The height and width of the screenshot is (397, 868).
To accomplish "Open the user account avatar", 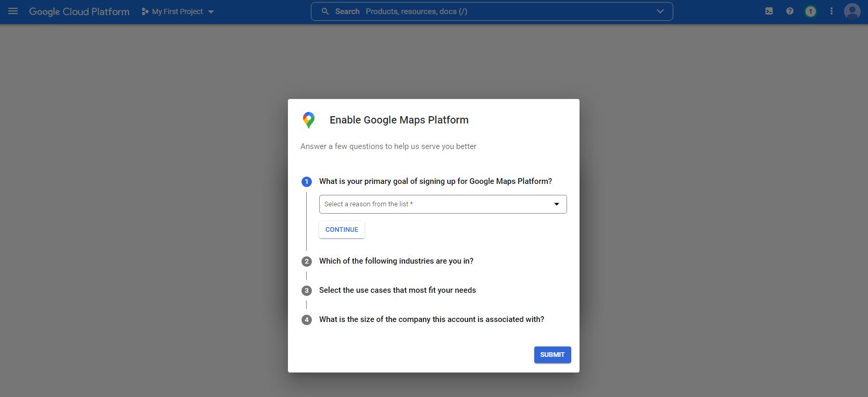I will click(852, 11).
